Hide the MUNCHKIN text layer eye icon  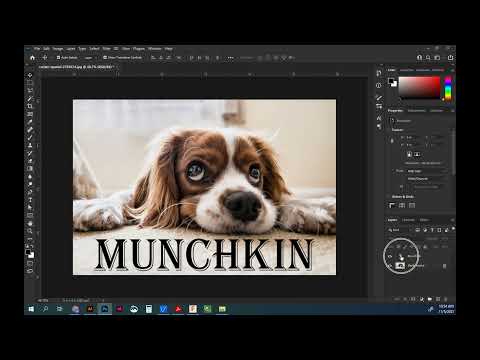click(390, 256)
